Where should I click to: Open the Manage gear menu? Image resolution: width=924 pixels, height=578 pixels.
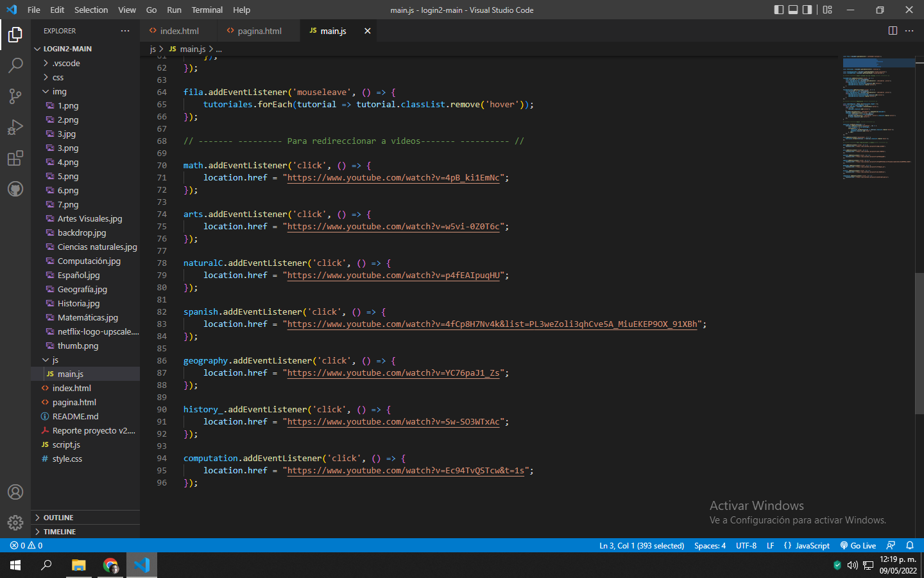pyautogui.click(x=15, y=522)
